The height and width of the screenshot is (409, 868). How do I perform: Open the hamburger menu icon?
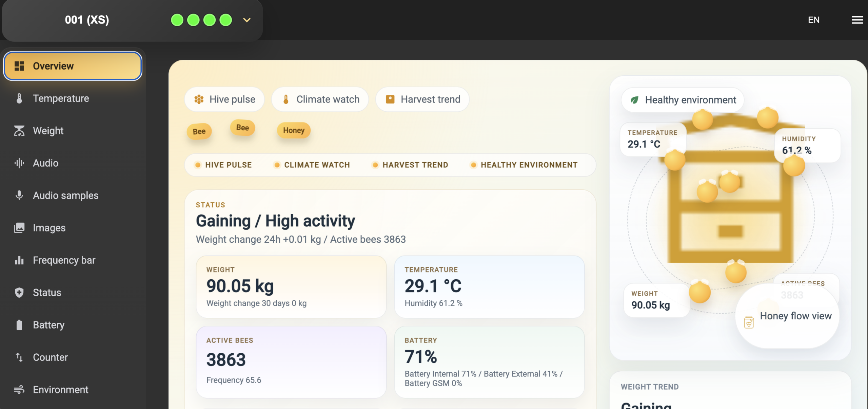(x=857, y=20)
